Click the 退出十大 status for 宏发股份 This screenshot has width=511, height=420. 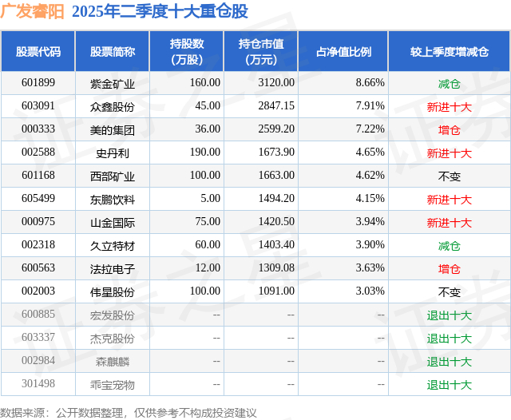450,315
